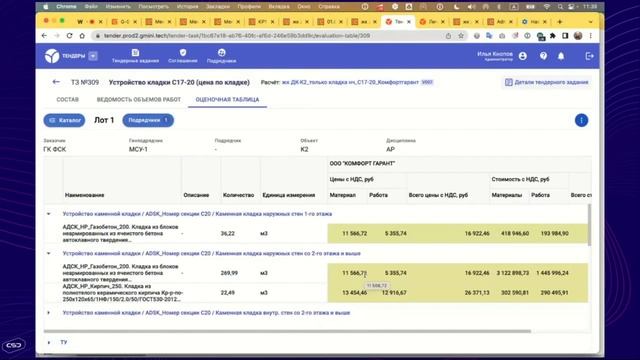Click the ООО "КОМФОРТ ГАРАНТ" header

pyautogui.click(x=362, y=163)
